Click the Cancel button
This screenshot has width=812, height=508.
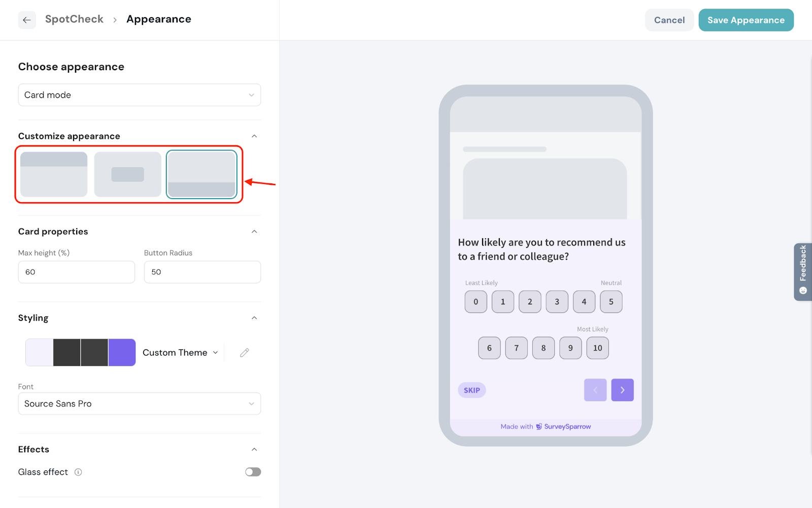(669, 20)
